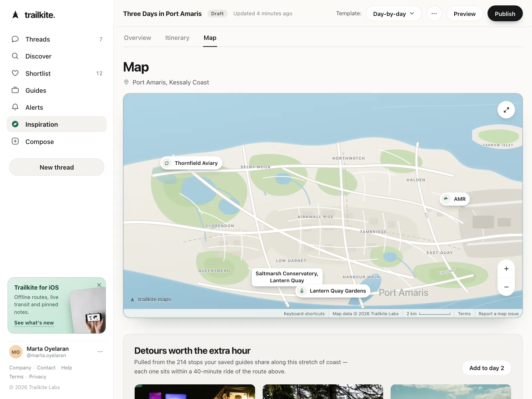Open the map Terms link
Image resolution: width=532 pixels, height=399 pixels.
click(464, 314)
